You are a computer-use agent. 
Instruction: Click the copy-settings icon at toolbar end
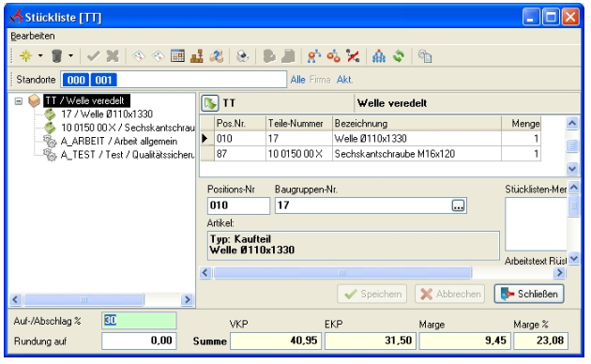425,56
